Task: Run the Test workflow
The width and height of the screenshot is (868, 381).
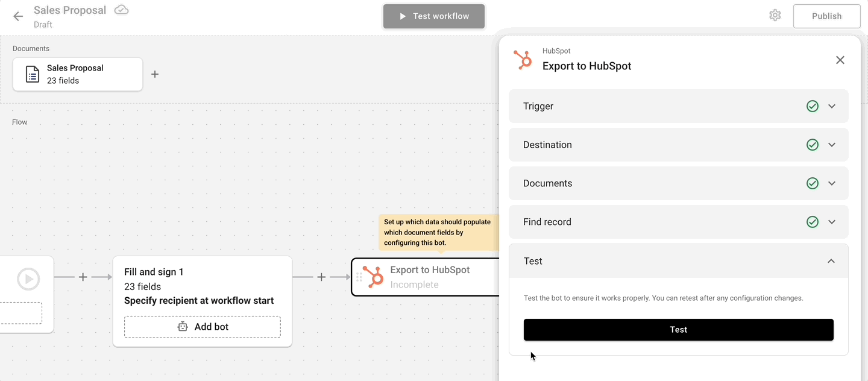Action: point(433,16)
